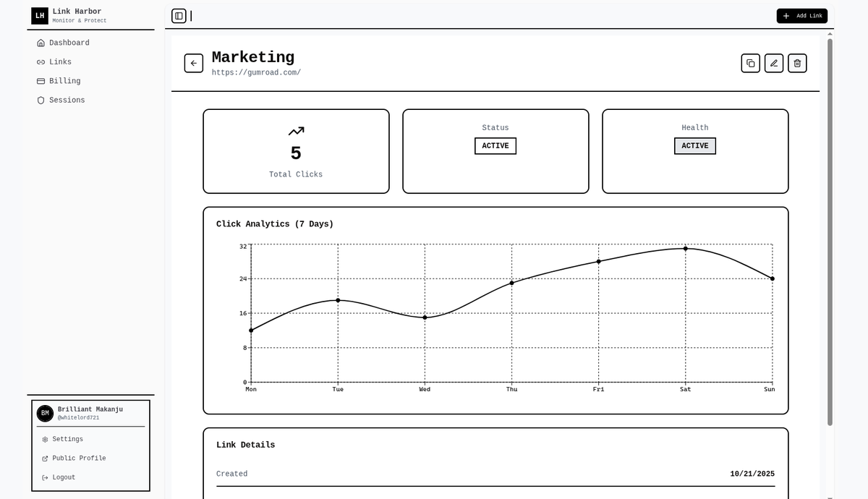Screen dimensions: 868x499
Task: Click the Tuesday data point on chart
Action: pyautogui.click(x=338, y=300)
